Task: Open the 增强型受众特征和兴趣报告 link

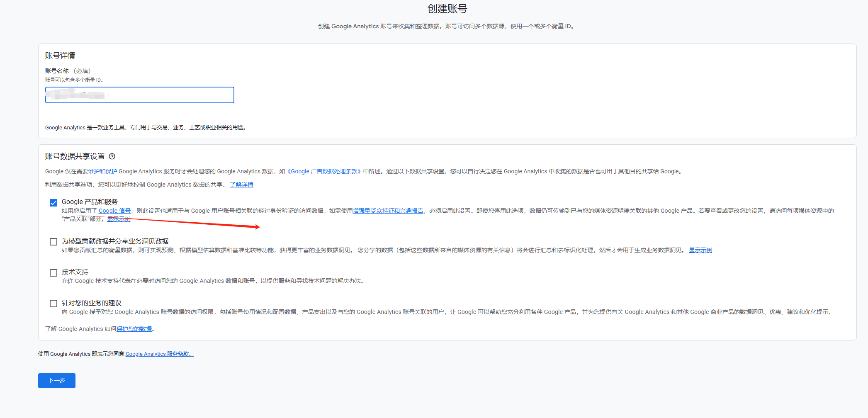Action: [388, 211]
